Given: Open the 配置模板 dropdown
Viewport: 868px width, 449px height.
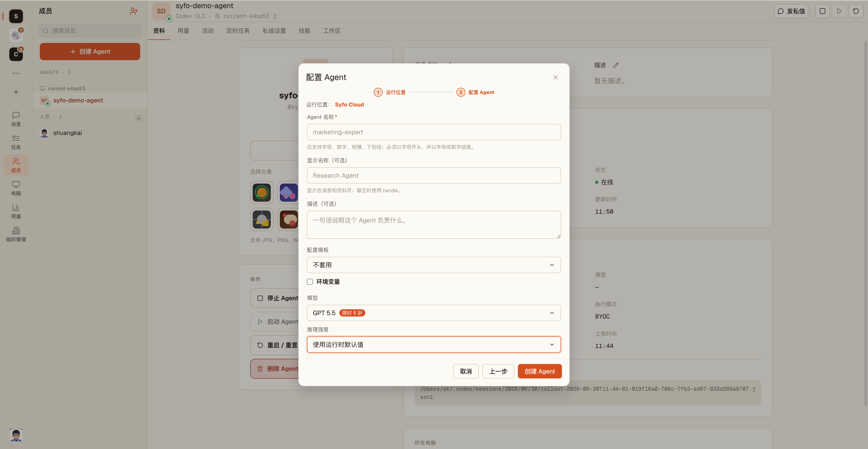Looking at the screenshot, I should click(434, 265).
